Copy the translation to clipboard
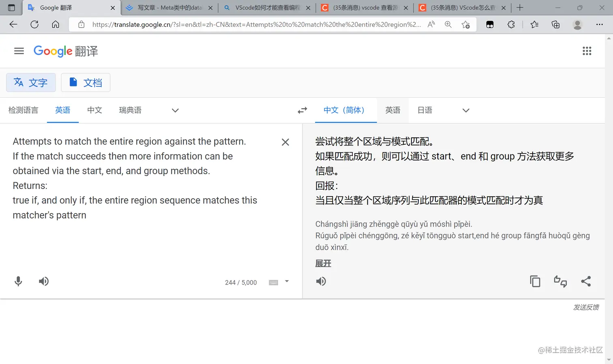The image size is (613, 364). pos(535,281)
